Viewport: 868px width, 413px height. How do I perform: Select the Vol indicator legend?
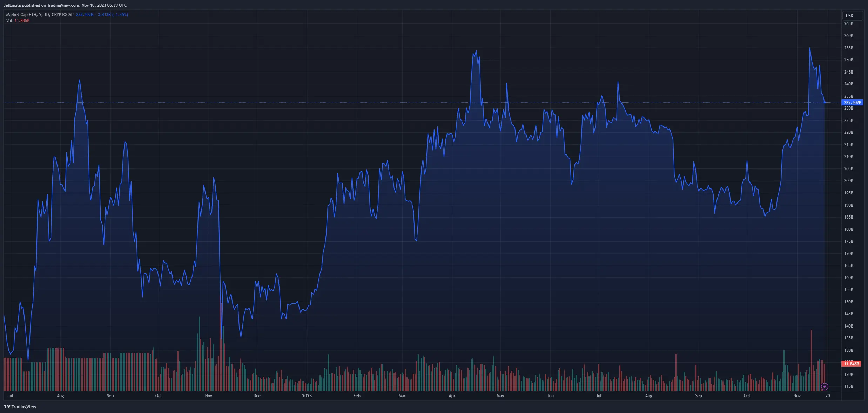9,21
